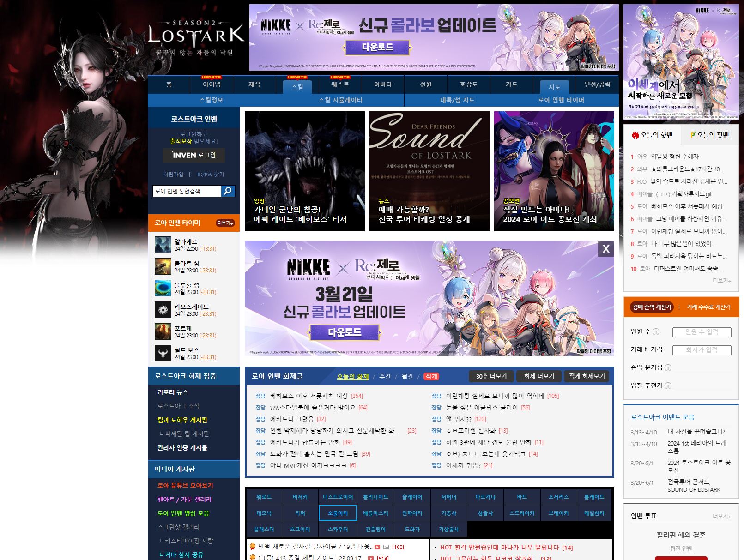Click the Lost Ark Season 2 logo
The image size is (744, 560).
196,38
